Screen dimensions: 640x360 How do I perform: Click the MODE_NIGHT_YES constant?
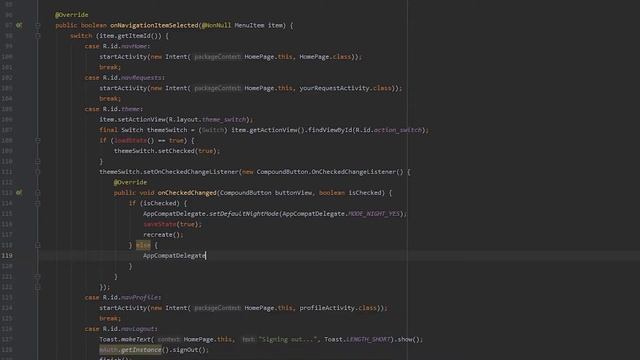[x=374, y=214]
